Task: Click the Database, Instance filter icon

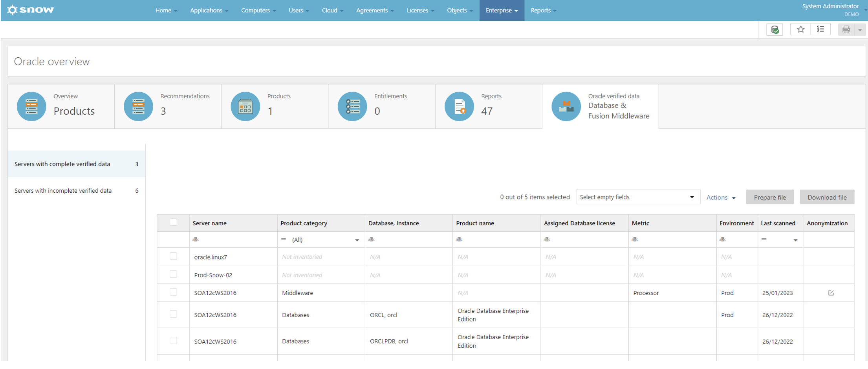Action: (x=372, y=239)
